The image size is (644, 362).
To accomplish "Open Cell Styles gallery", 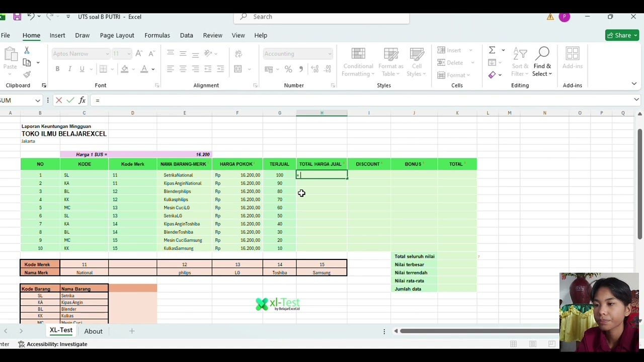I will pyautogui.click(x=417, y=62).
